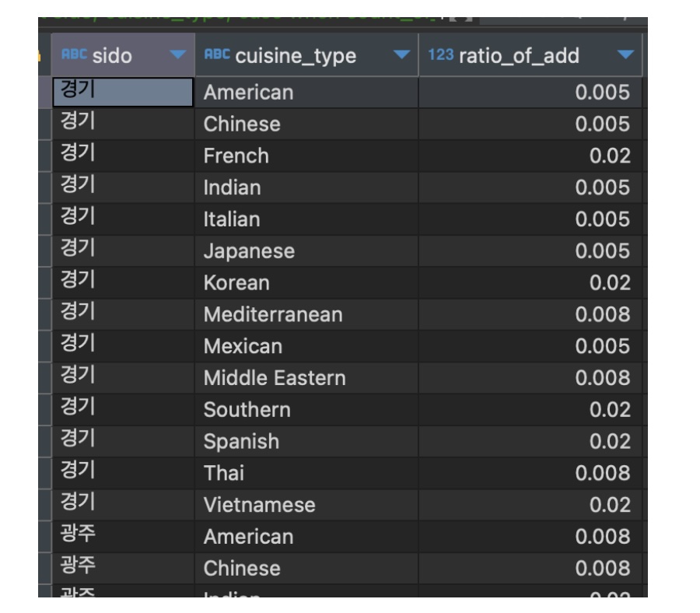Viewport: 700px width, 613px height.
Task: Click the row header gutter of the Italian row
Action: point(44,219)
